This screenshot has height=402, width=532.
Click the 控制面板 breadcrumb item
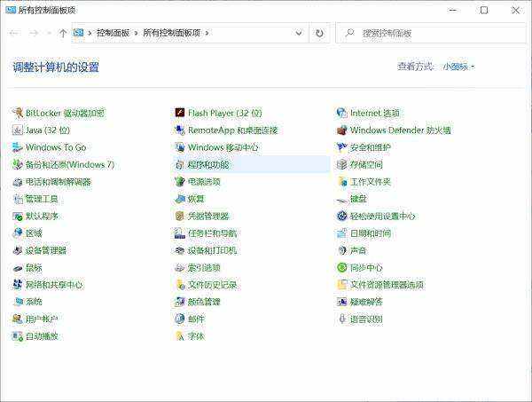tap(113, 33)
